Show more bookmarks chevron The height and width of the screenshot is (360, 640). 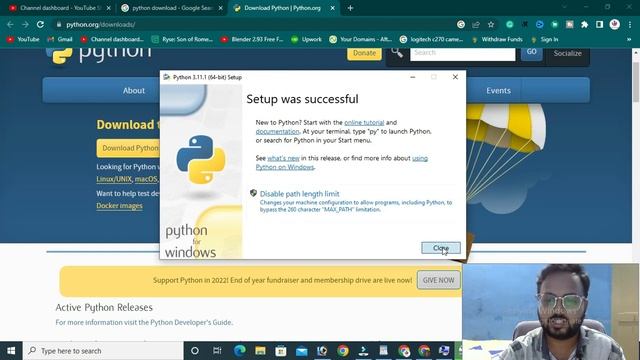[629, 39]
